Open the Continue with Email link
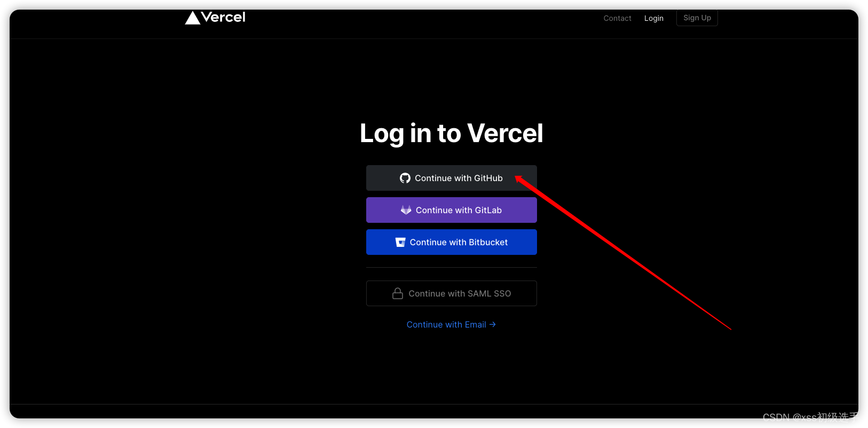This screenshot has height=428, width=868. pos(446,324)
